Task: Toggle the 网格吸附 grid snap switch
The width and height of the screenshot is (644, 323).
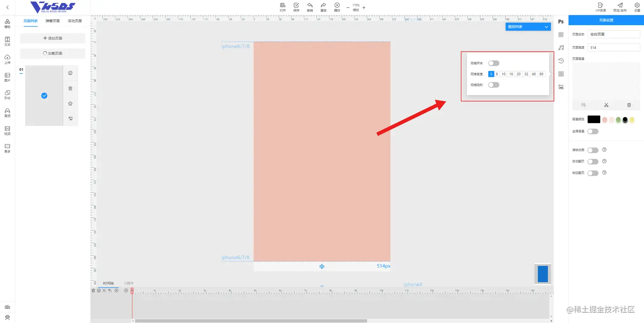Action: click(x=494, y=85)
